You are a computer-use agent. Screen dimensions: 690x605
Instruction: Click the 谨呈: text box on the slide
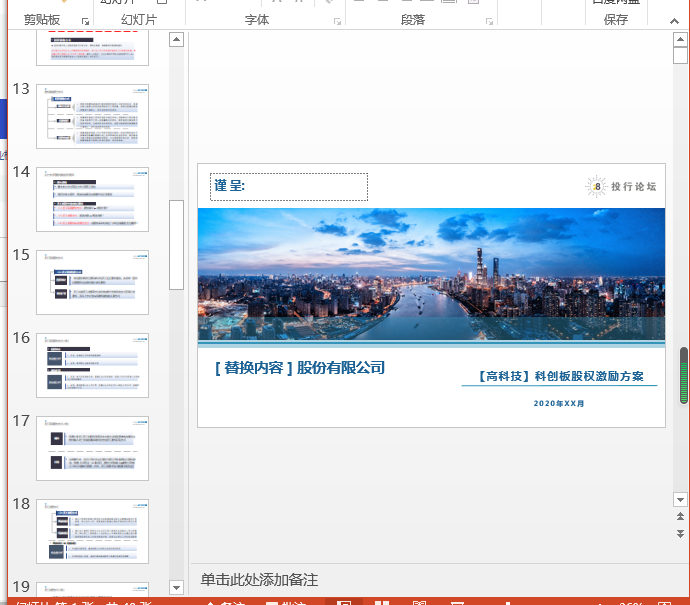click(x=289, y=187)
